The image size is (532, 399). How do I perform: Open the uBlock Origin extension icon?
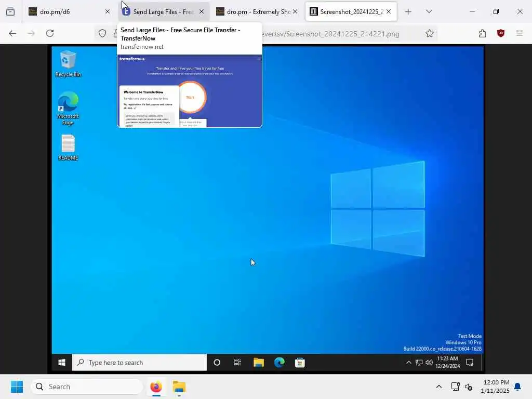pos(501,33)
